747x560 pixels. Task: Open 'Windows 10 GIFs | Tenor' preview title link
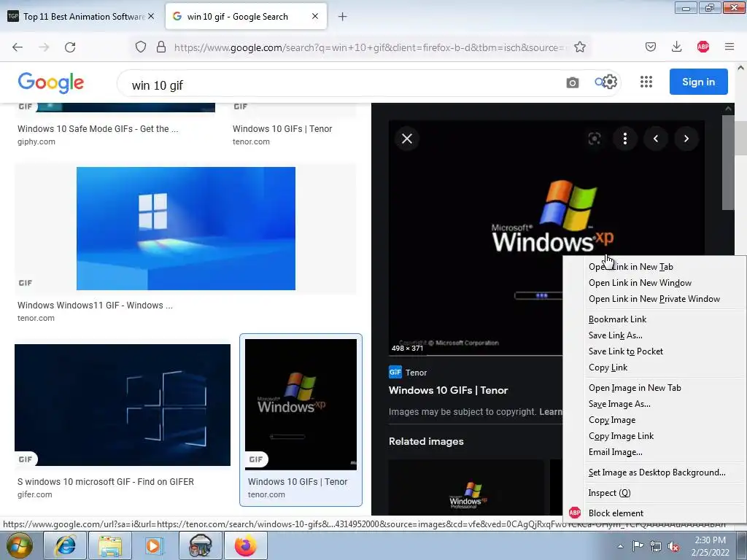tap(449, 391)
